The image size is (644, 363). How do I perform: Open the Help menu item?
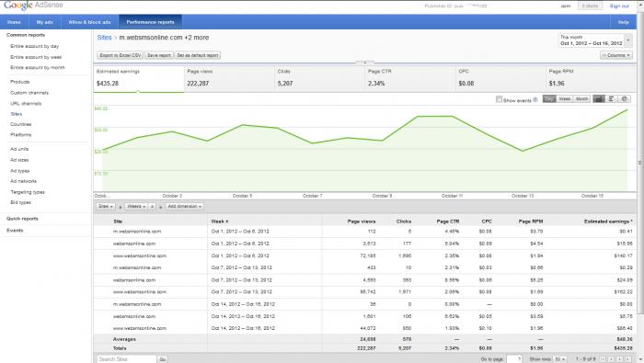pos(623,22)
